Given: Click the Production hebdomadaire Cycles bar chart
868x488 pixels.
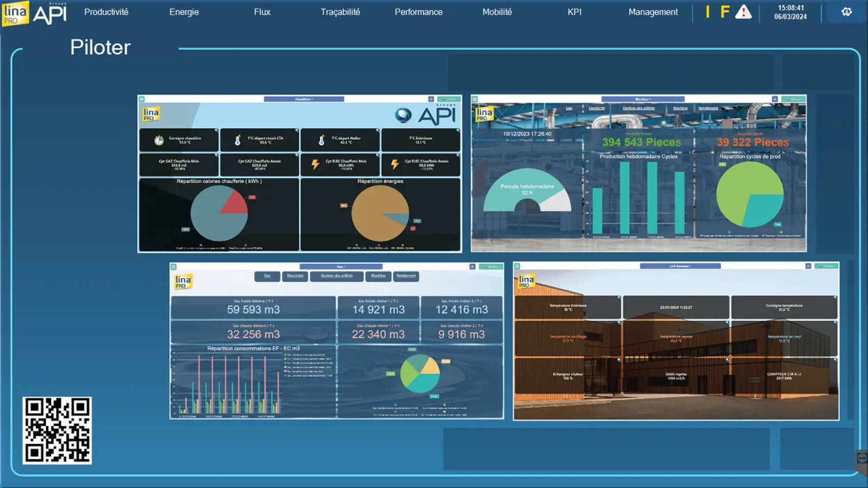Looking at the screenshot, I should coord(638,199).
